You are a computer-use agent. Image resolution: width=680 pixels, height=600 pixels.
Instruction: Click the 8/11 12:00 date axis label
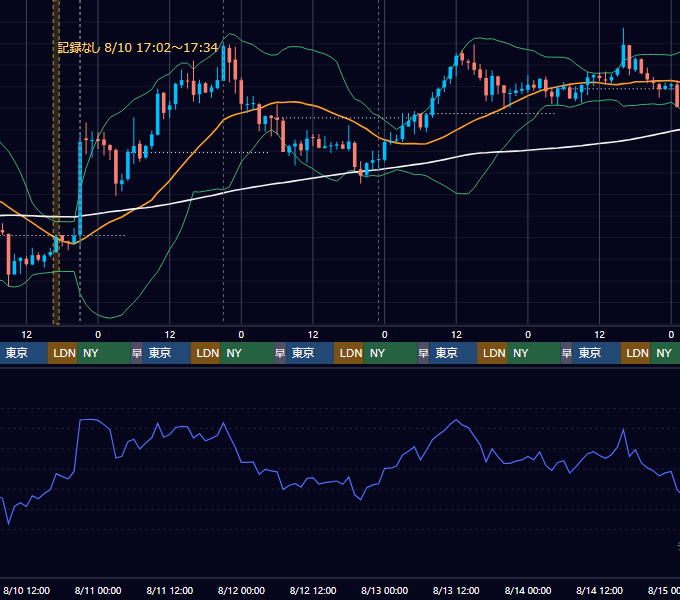(170, 590)
